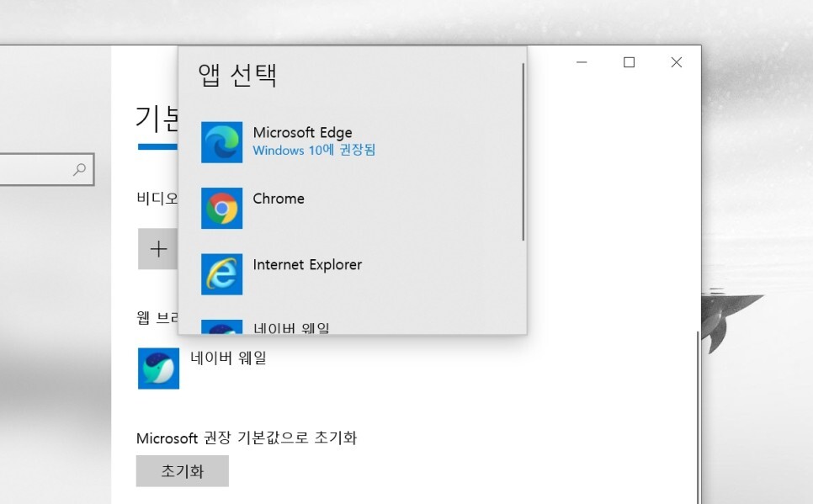Click "Microsoft 권장 기본값으로 초기화" text

tap(247, 438)
